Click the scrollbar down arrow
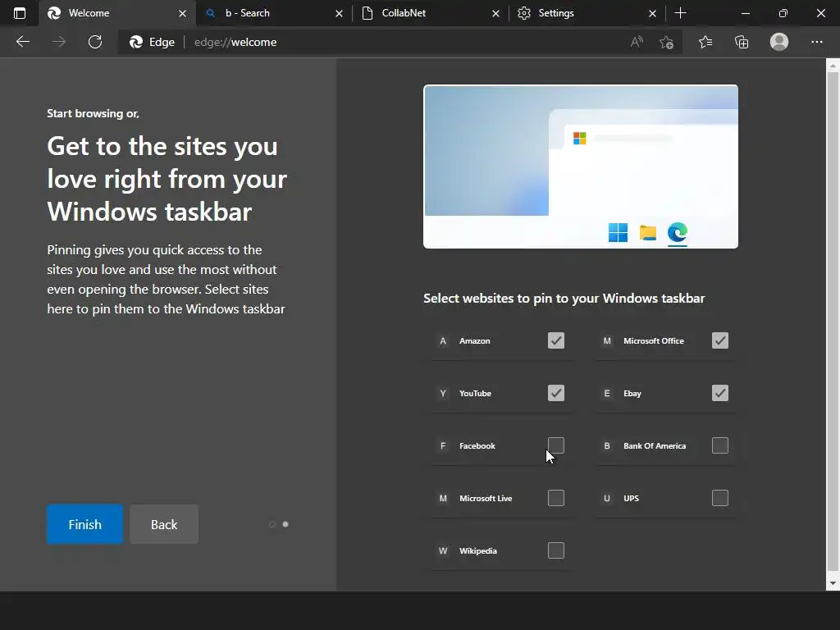The image size is (840, 630). 833,583
